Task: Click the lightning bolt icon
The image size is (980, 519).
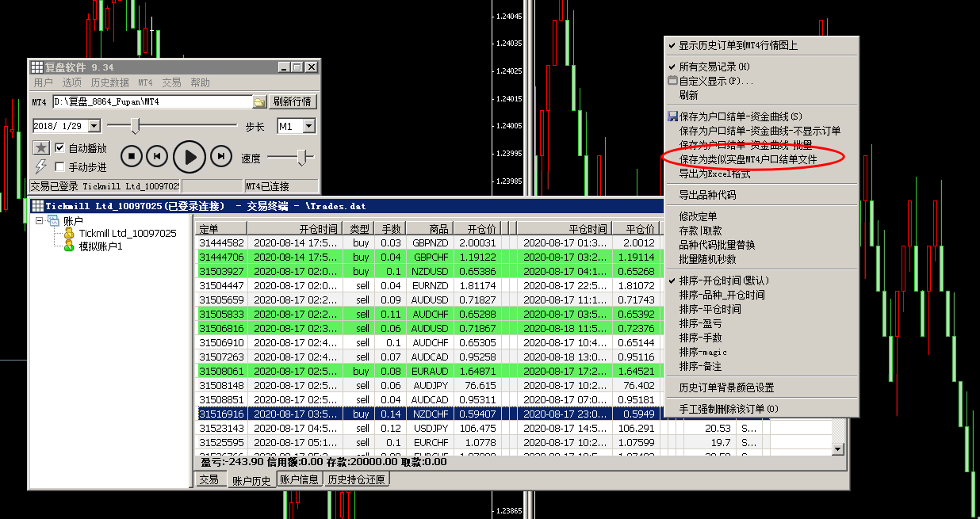Action: tap(41, 166)
